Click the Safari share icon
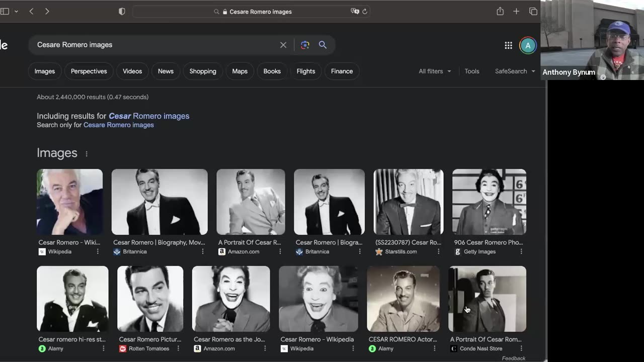 [500, 11]
